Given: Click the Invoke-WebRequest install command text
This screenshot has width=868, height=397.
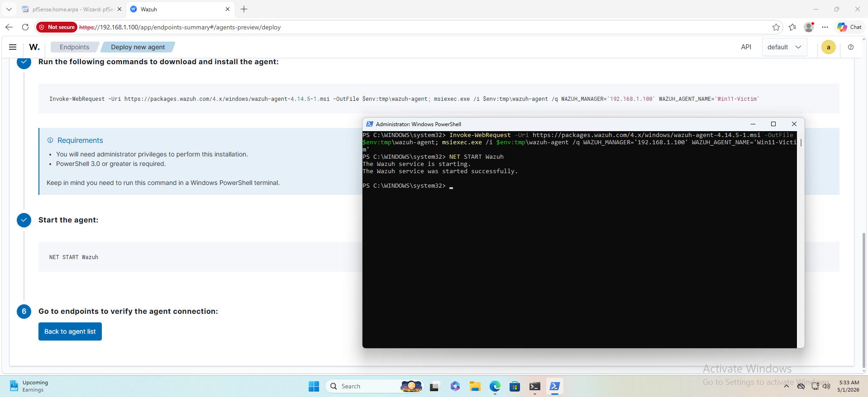Looking at the screenshot, I should coord(404,99).
